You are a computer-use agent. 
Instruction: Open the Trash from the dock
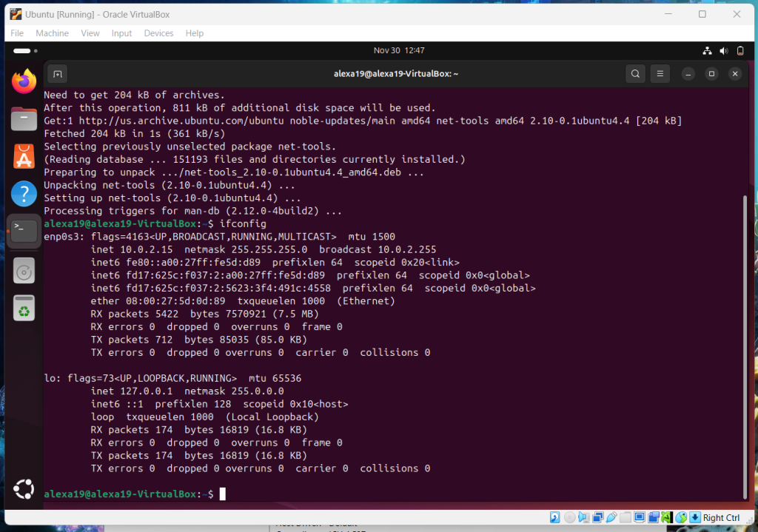[24, 309]
